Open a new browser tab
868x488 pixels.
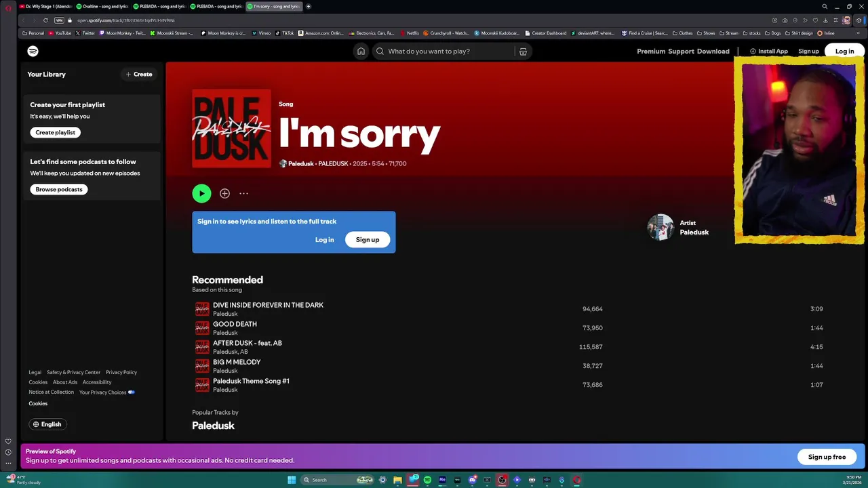(x=309, y=6)
